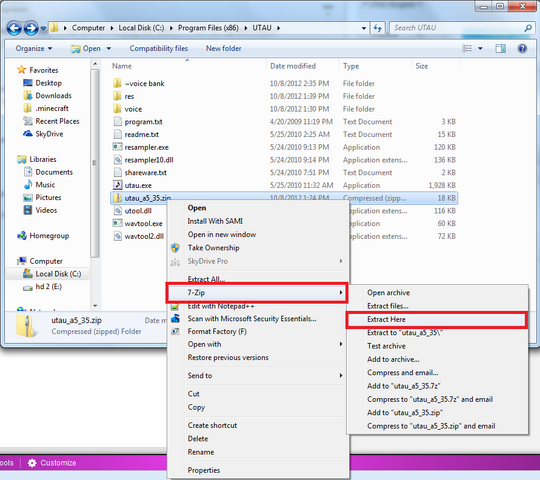Open the Pictures library icon
Viewport: 540px width, 480px height.
coord(28,197)
